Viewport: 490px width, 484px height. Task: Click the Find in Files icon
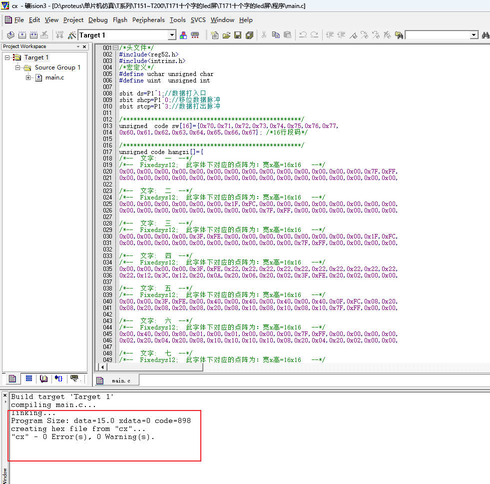(399, 35)
